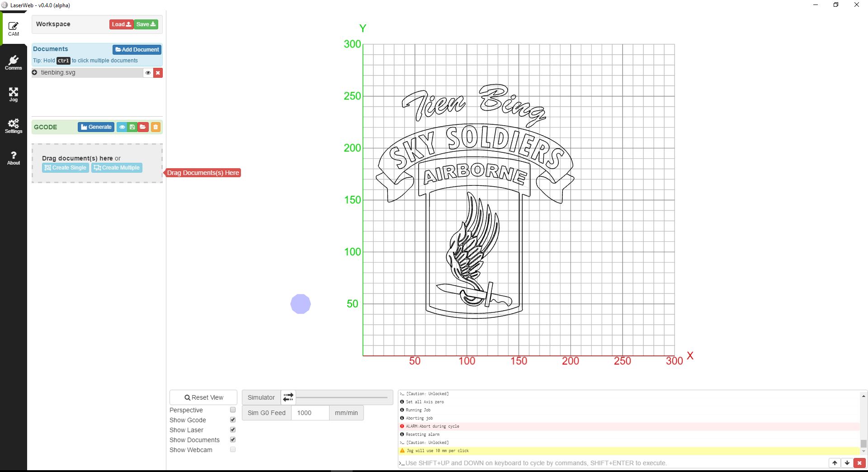This screenshot has width=868, height=472.
Task: Click the 'Drag Documents(s) Here' red tooltip
Action: [203, 173]
